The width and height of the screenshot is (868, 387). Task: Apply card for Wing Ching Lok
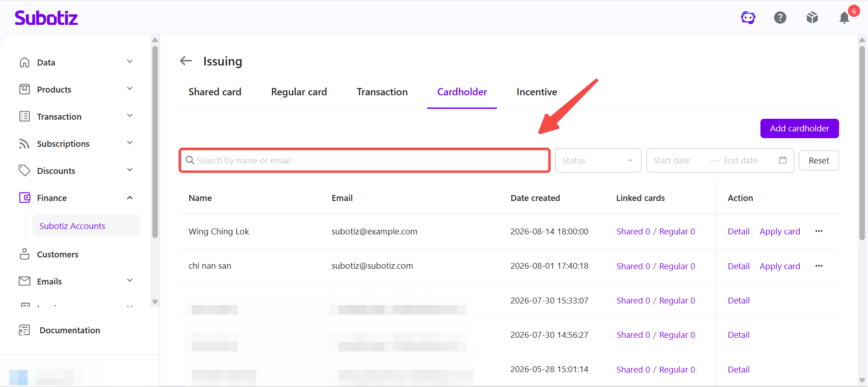(780, 232)
